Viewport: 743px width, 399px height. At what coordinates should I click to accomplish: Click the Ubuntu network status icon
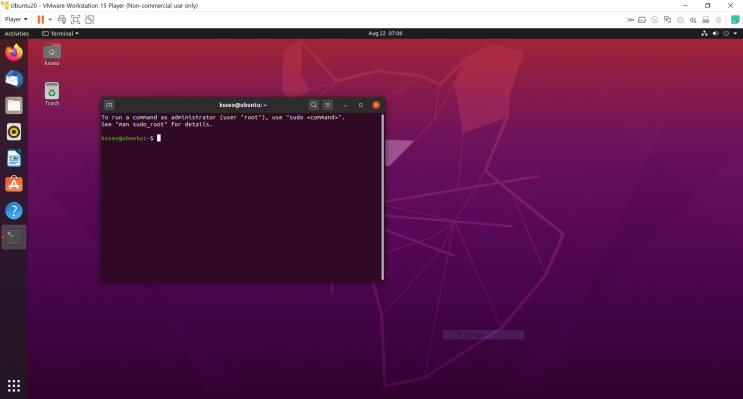[704, 34]
